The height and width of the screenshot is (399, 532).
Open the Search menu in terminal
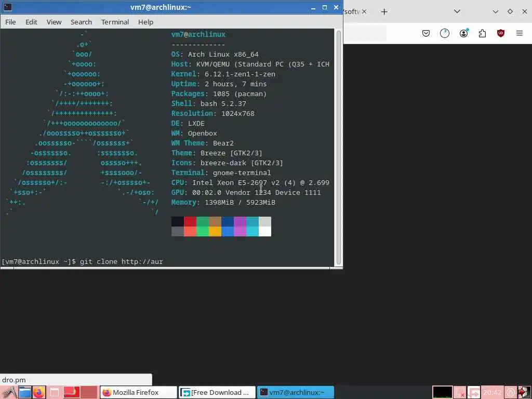click(x=81, y=22)
